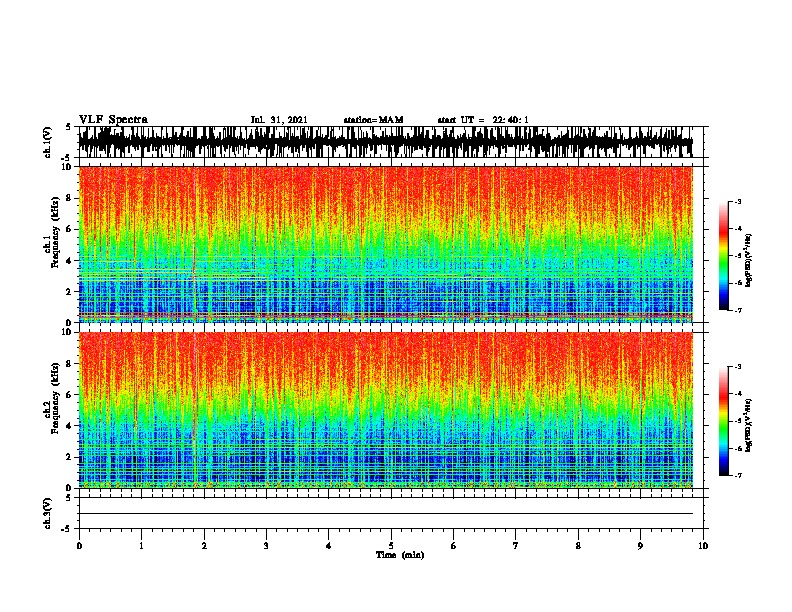This screenshot has height=612, width=792.
Task: Click the "ch.3(V)" axis label
Action: coord(48,513)
